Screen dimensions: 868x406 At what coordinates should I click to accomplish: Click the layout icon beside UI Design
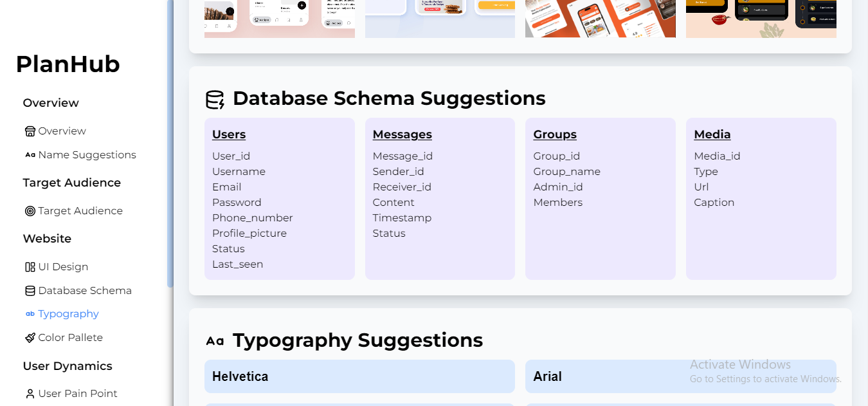pos(30,267)
